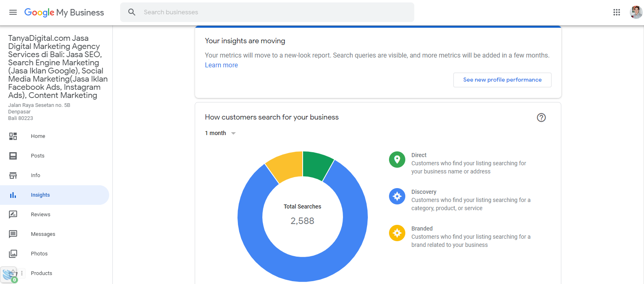Click the browser extension badge icon
644x284 pixels.
[9, 275]
